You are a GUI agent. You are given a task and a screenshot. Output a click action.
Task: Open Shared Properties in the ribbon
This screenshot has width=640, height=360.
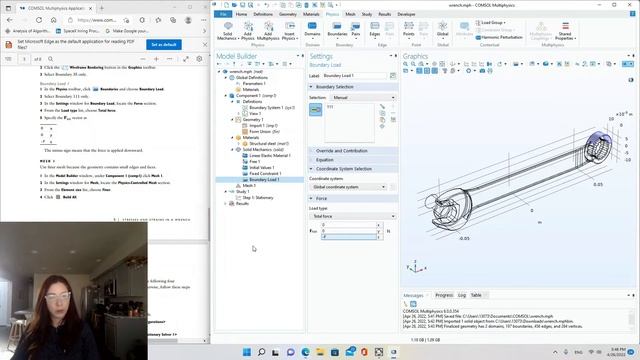click(565, 31)
